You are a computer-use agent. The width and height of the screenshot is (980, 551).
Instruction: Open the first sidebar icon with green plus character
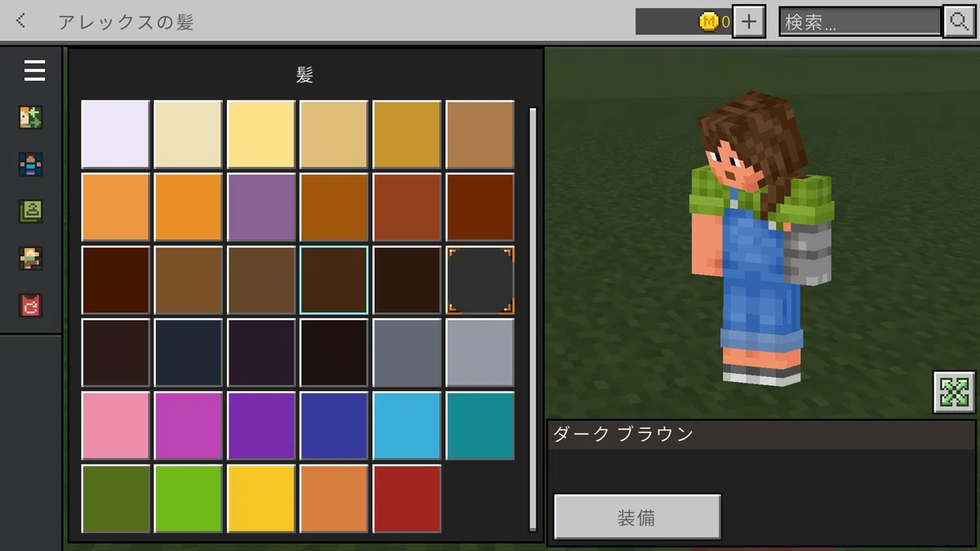coord(31,118)
